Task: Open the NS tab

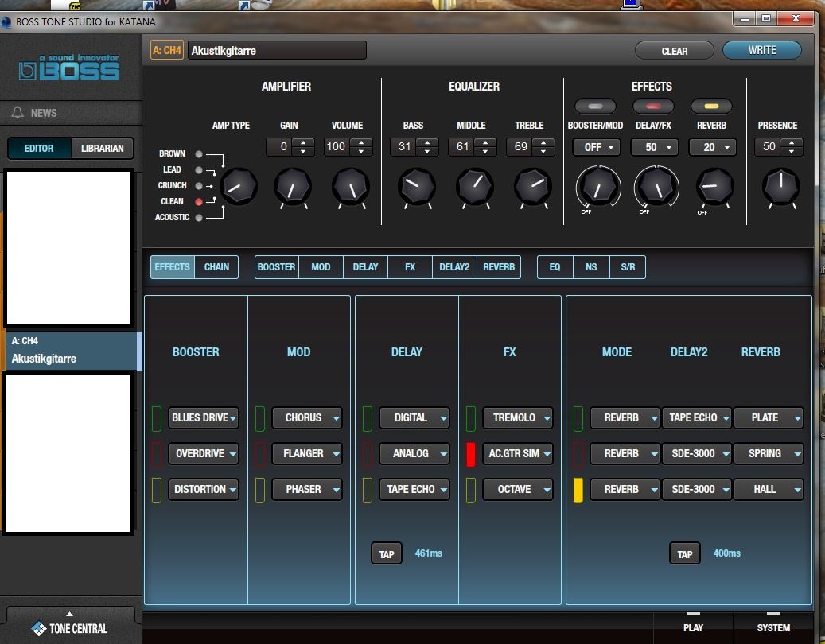Action: pyautogui.click(x=591, y=267)
